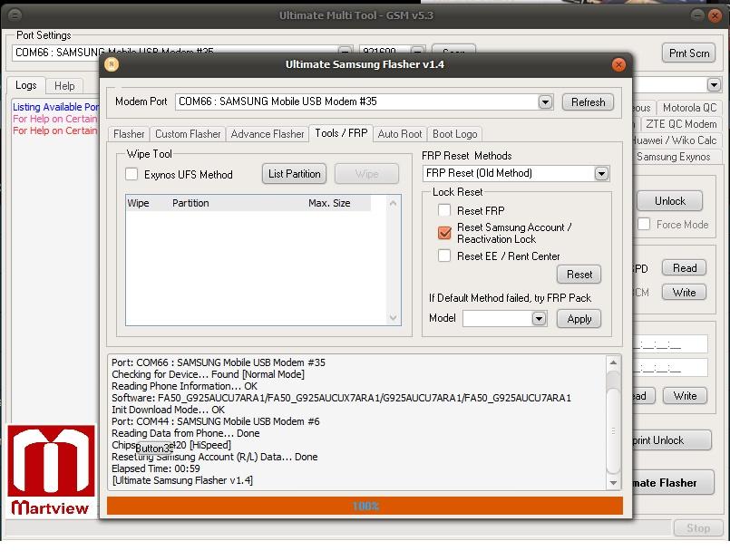
Task: Click the '[Ultimate Samsung Flasher v1.4]' log line
Action: pyautogui.click(x=182, y=480)
